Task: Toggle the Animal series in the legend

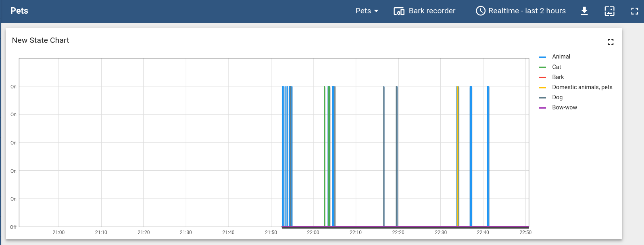Action: (561, 57)
